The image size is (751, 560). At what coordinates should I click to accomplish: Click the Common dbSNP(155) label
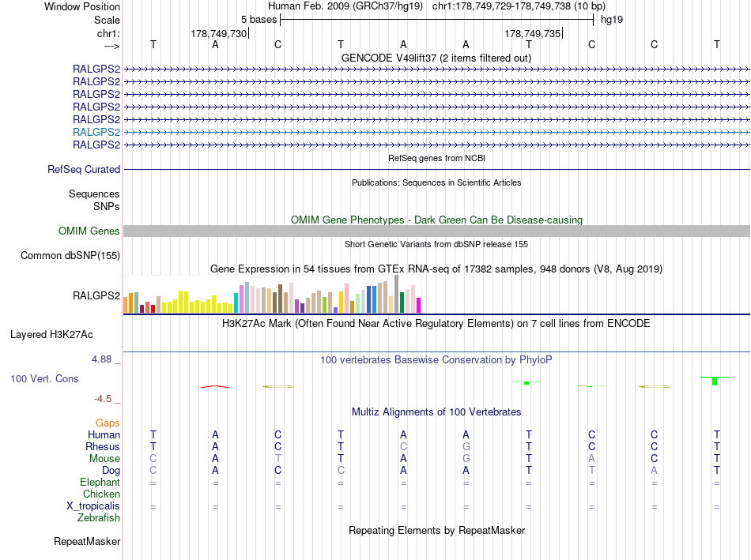[70, 256]
